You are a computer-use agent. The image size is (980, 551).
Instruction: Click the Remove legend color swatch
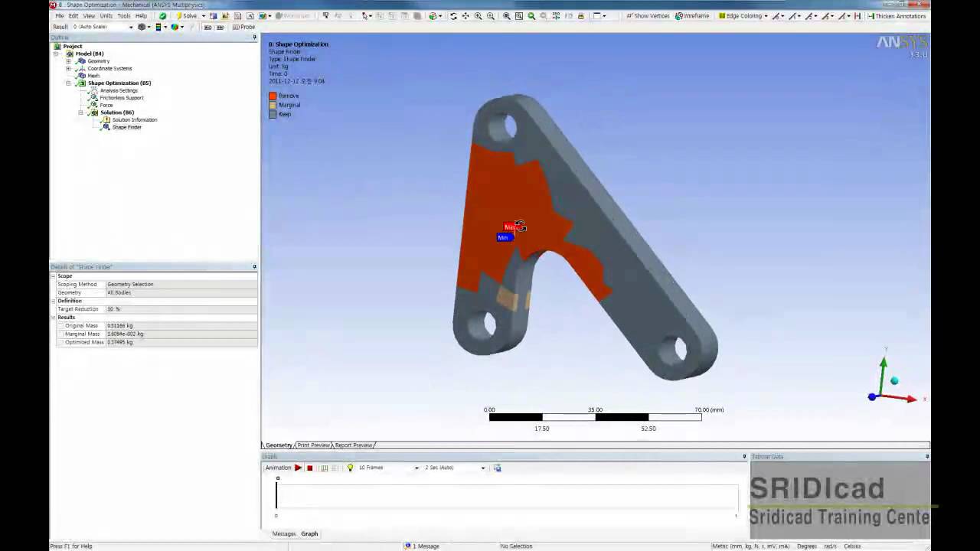click(x=273, y=96)
